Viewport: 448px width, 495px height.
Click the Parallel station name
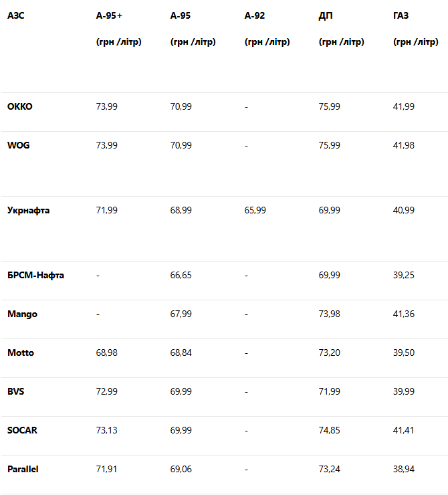click(x=23, y=469)
